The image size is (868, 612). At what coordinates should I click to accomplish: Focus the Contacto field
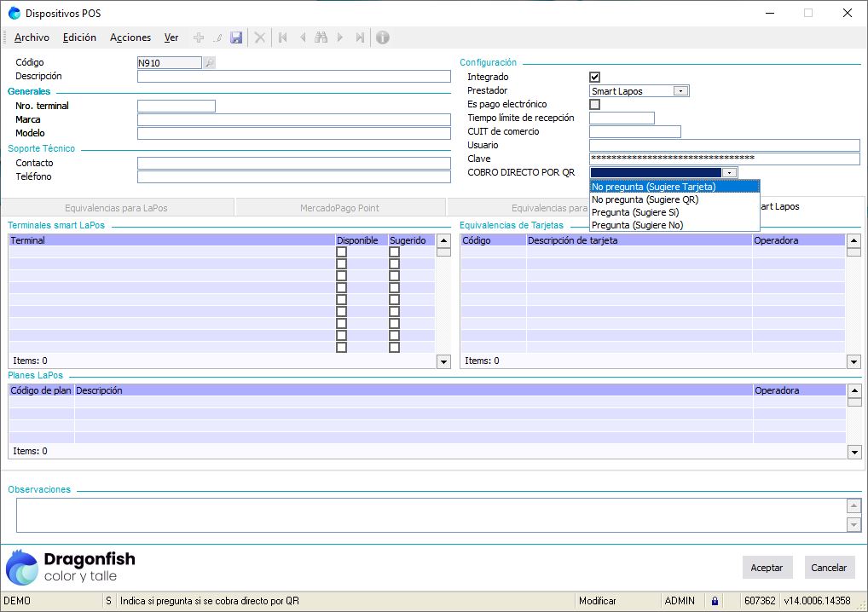tap(294, 164)
